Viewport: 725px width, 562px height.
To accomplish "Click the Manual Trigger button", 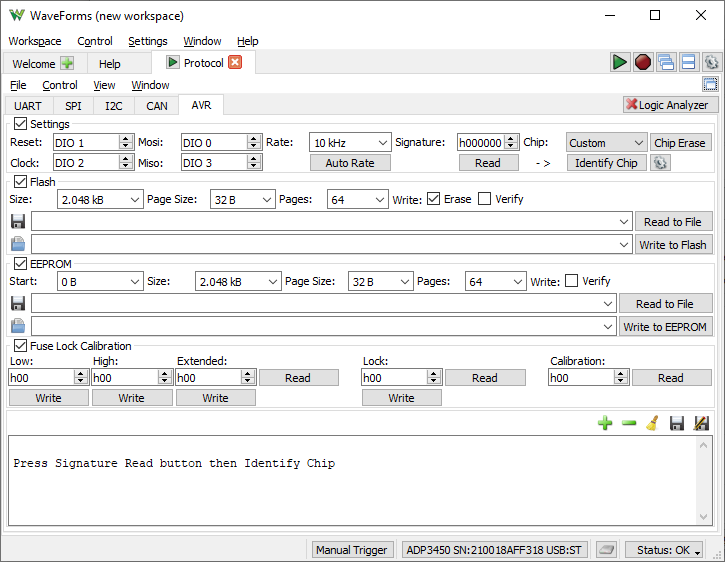I will click(x=352, y=550).
